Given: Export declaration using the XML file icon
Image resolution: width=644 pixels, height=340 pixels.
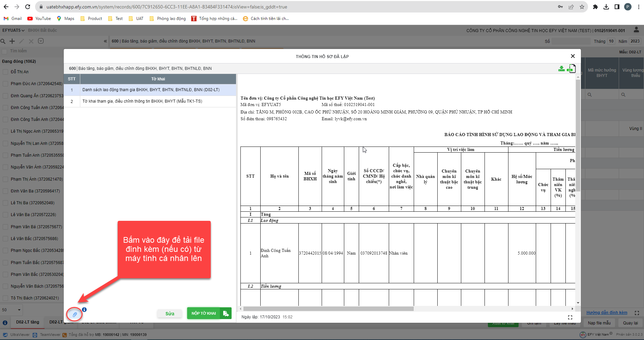Looking at the screenshot, I should (x=571, y=69).
